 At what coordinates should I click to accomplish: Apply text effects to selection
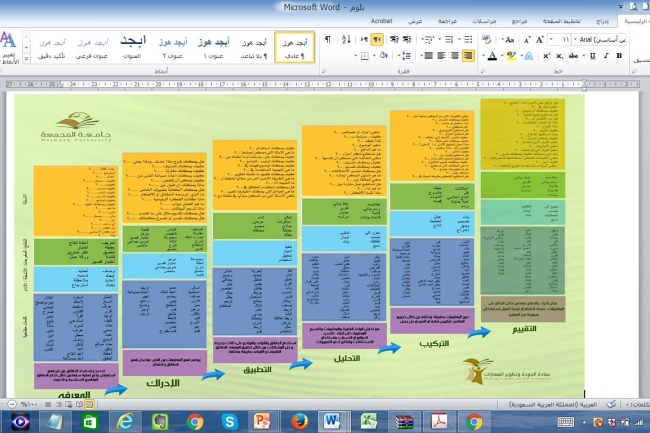[529, 56]
